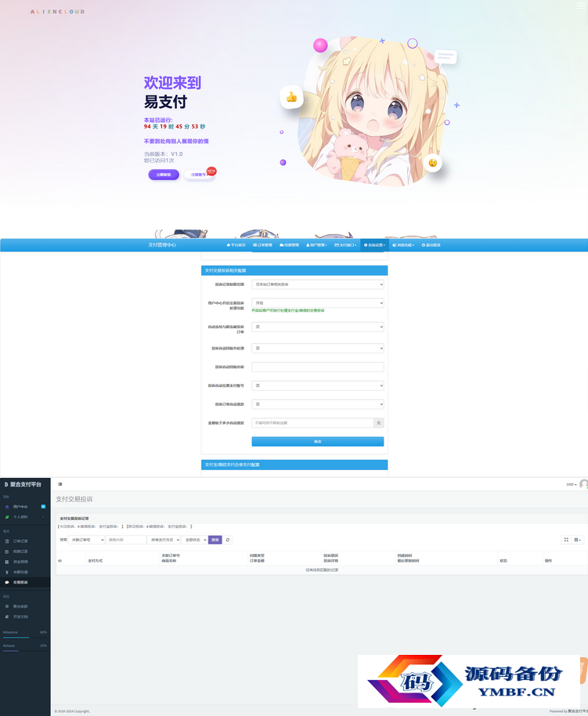The width and height of the screenshot is (588, 716).
Task: Click the 支付管理中心 brand title
Action: point(162,245)
